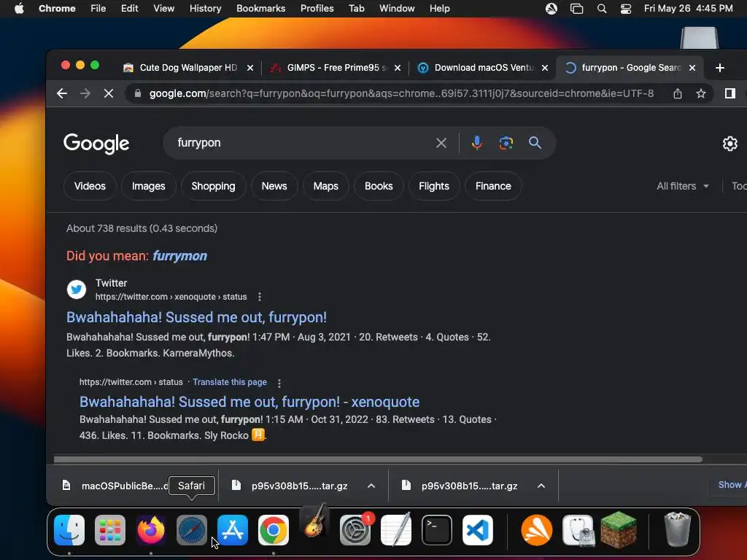
Task: Start voice search with the microphone icon
Action: point(477,143)
